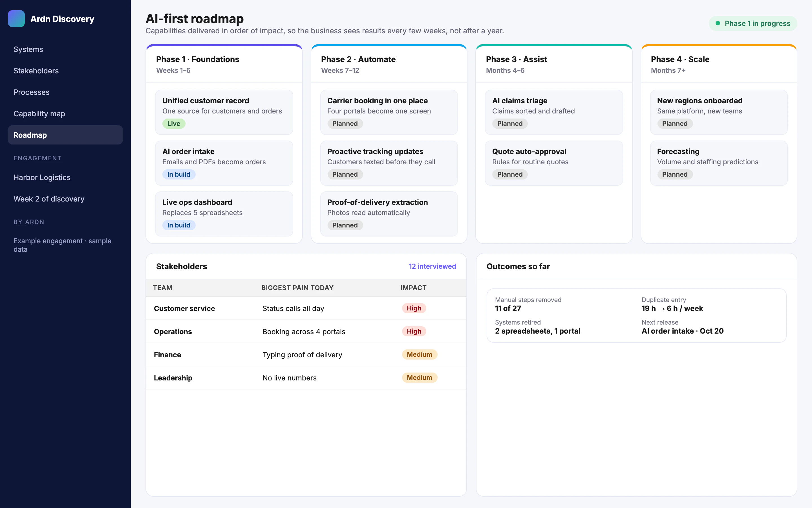This screenshot has width=812, height=508.
Task: Click High badge in Customer service row
Action: point(414,308)
